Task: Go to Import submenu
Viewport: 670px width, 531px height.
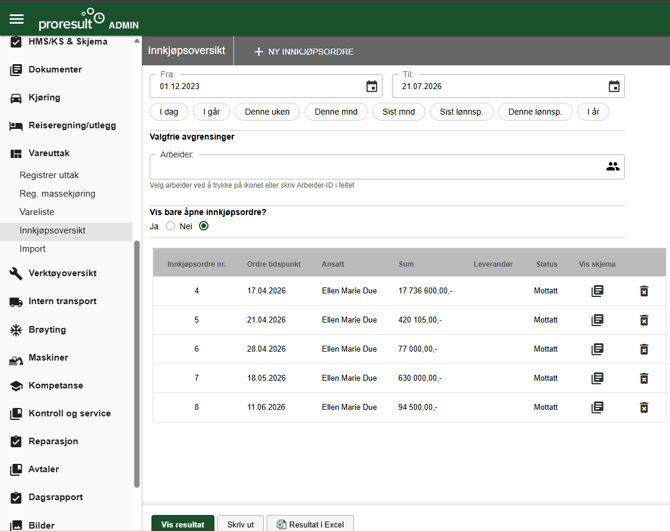Action: click(32, 249)
